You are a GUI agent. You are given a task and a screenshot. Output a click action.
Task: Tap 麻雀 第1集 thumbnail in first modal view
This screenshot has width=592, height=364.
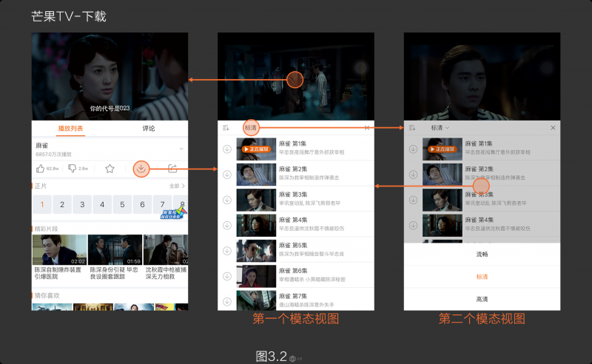[x=256, y=149]
